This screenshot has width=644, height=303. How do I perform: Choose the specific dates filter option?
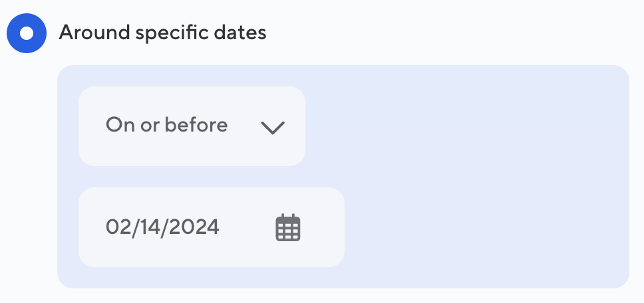(x=27, y=33)
